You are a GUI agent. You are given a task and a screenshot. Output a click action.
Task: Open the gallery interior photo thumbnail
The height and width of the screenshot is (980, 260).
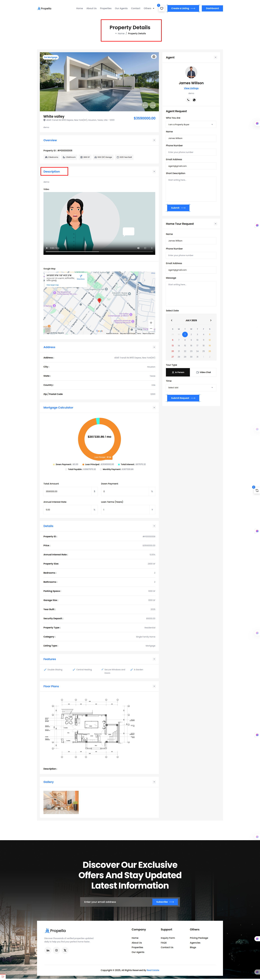pos(61,802)
